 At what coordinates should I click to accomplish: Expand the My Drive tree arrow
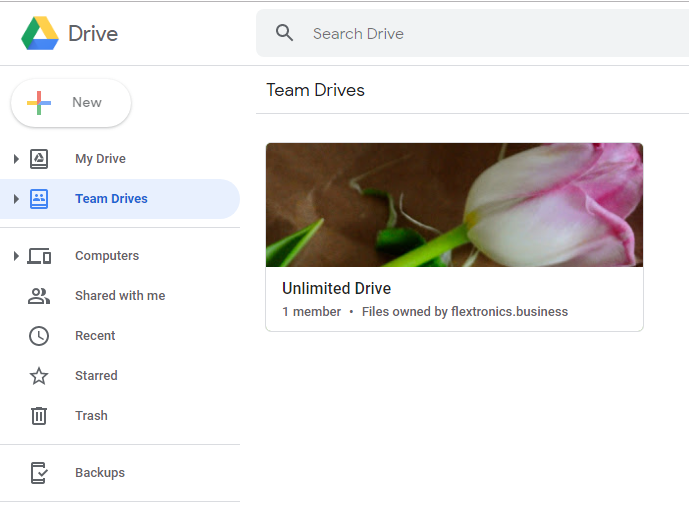[x=16, y=159]
